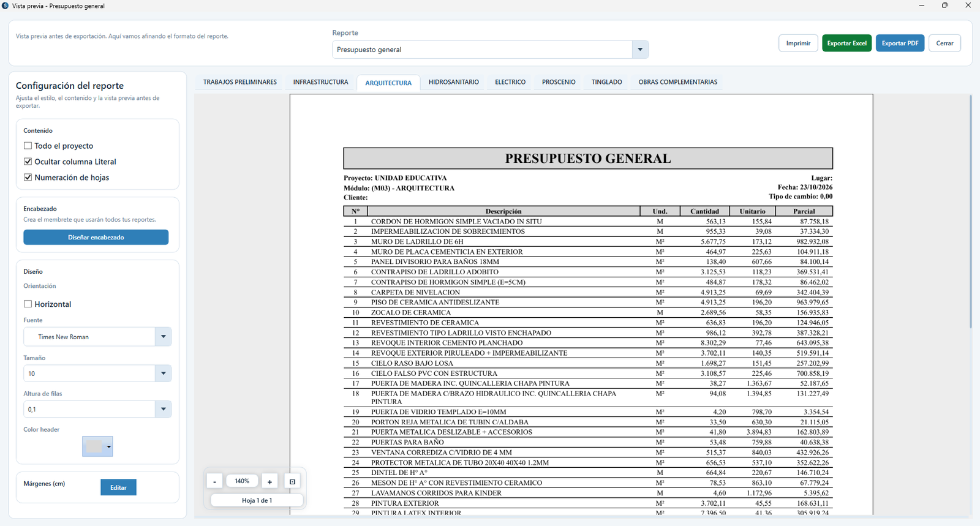Click the Parcial column header

[804, 211]
